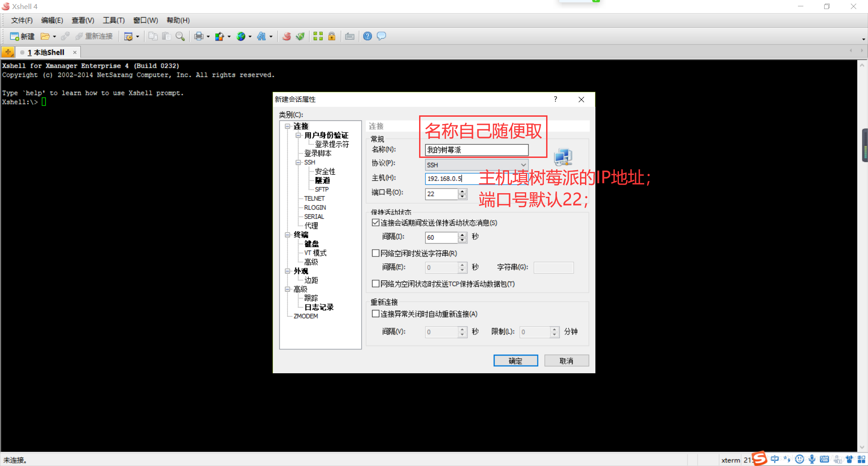Collapse the 用户身份验证 tree node
The image size is (868, 466).
tap(298, 135)
